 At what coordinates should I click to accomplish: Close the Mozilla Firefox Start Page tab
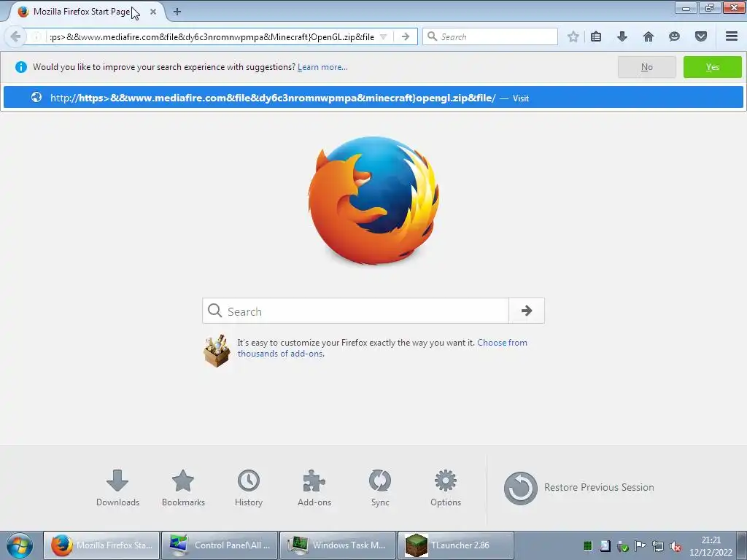(x=153, y=12)
